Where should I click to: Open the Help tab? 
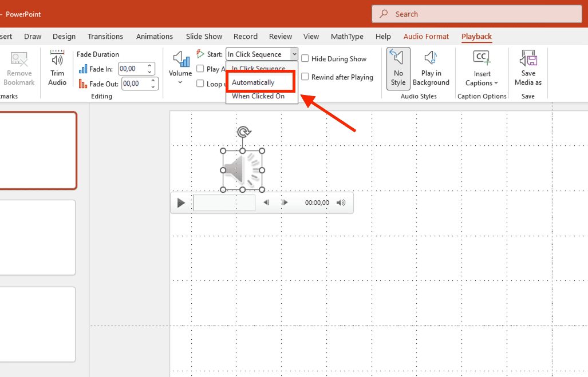click(x=383, y=37)
